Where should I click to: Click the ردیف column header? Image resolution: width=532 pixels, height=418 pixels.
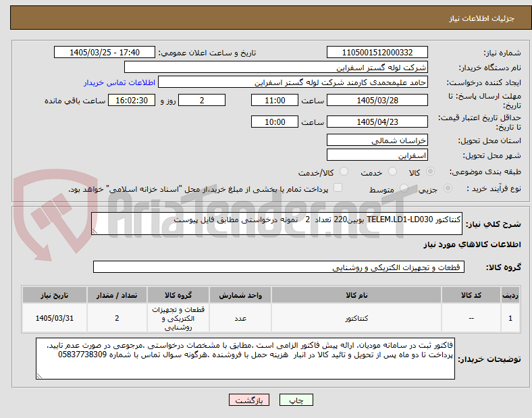(x=510, y=295)
